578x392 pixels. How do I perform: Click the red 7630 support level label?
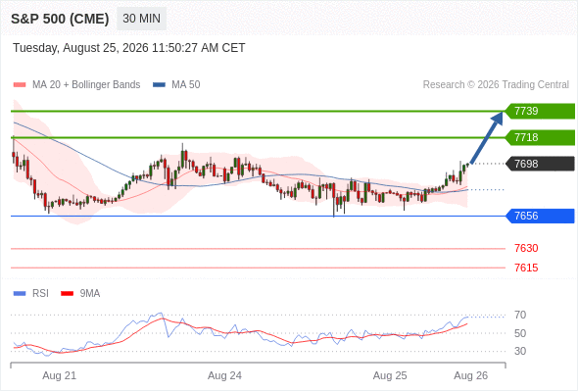pos(526,248)
